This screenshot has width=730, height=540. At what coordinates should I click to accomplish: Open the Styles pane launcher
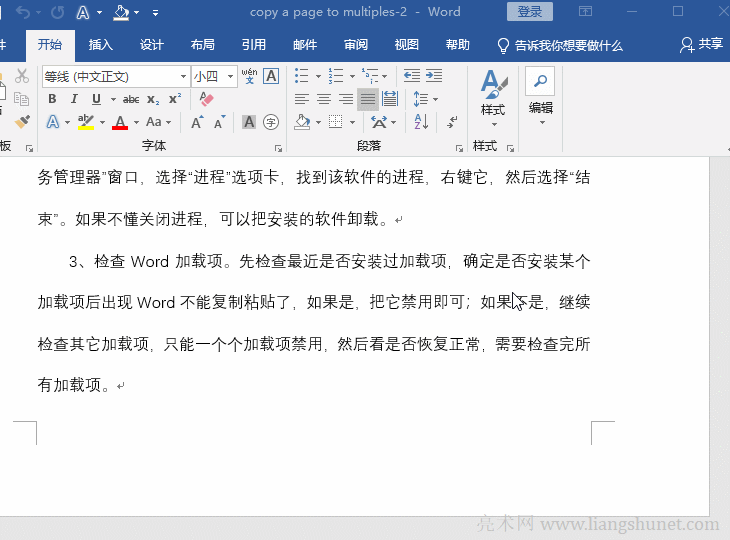point(511,148)
